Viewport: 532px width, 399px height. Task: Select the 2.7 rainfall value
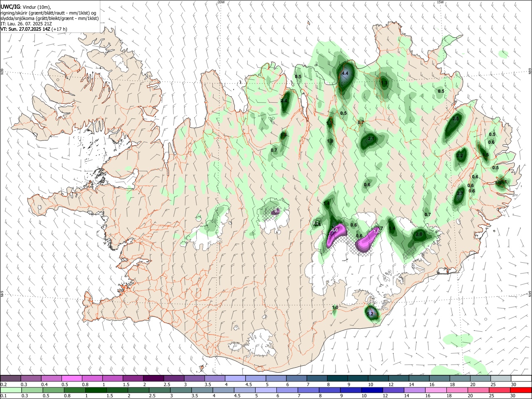[x=460, y=193]
